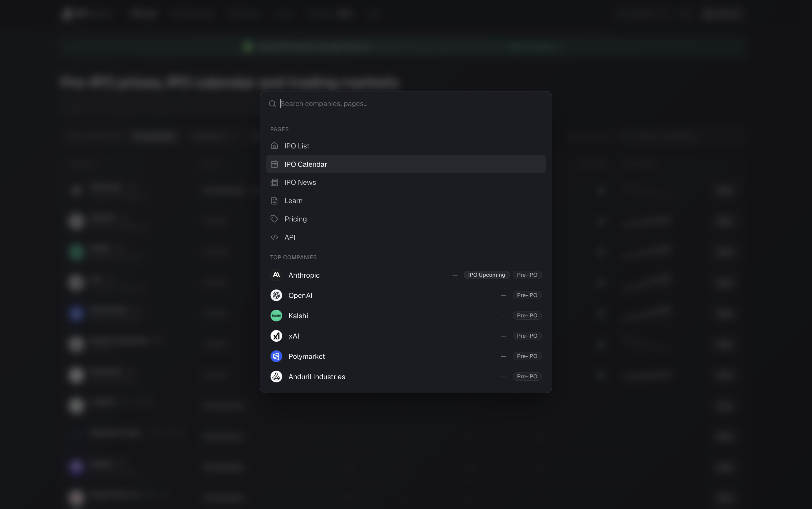
Task: Go to the IPO News page
Action: [406, 183]
